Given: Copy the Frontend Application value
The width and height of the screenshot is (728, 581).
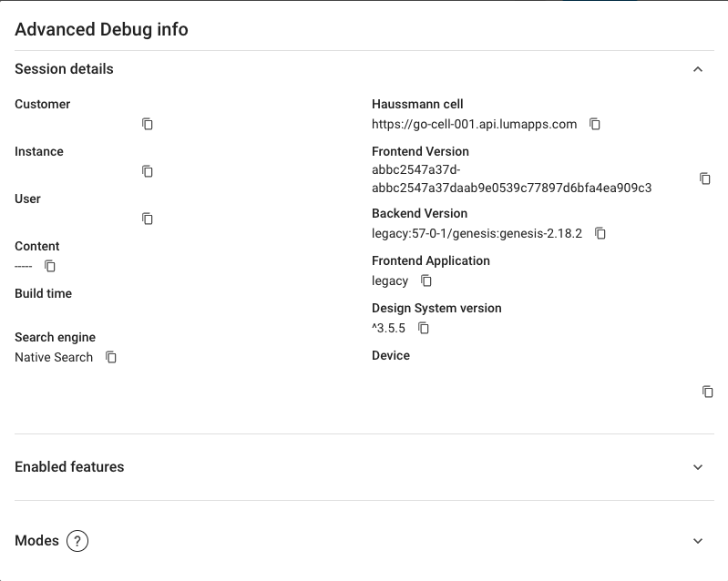Looking at the screenshot, I should coord(426,280).
